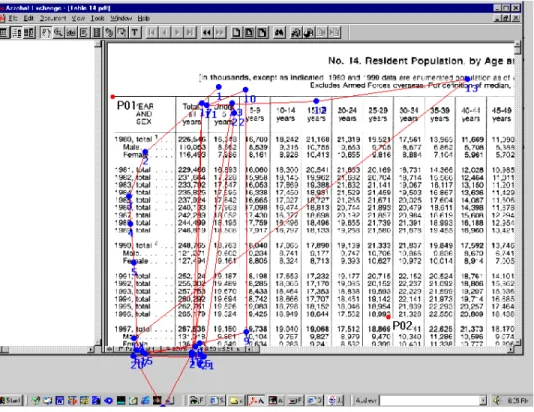The image size is (534, 412).
Task: Click the Internet Explorer quick-launch icon
Action: point(145,400)
